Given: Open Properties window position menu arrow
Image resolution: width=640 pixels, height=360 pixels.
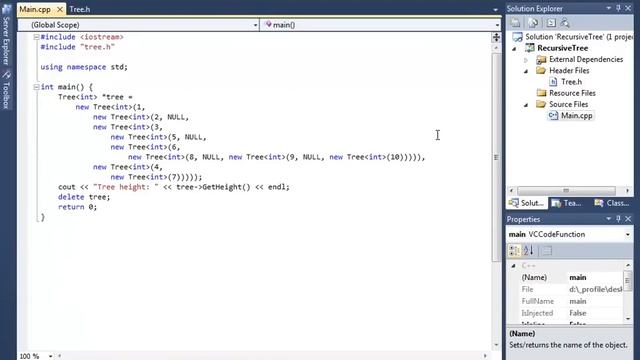Looking at the screenshot, I should (609, 219).
